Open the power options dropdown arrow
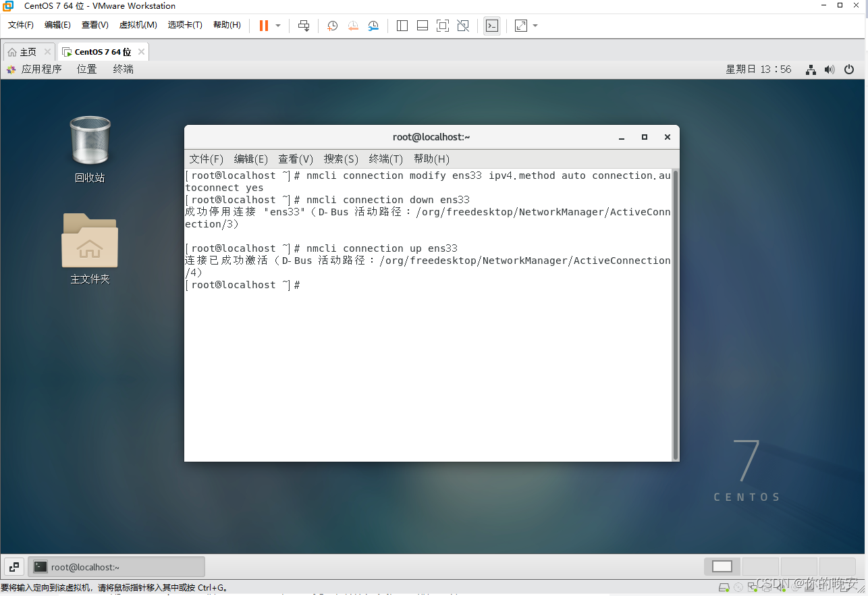 [279, 26]
